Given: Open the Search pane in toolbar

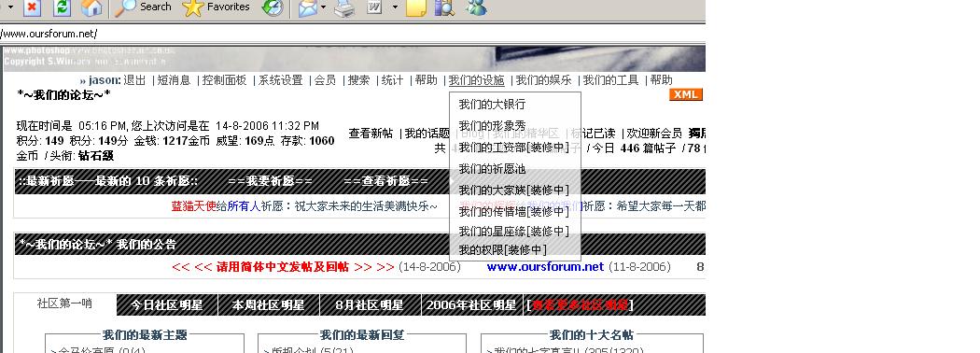Looking at the screenshot, I should coord(143,7).
